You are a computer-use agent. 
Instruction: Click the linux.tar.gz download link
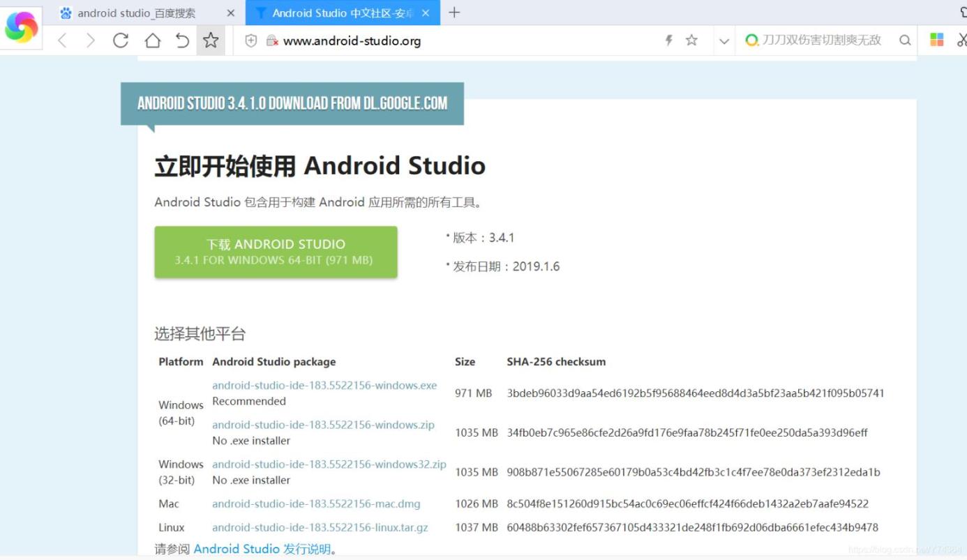(320, 527)
